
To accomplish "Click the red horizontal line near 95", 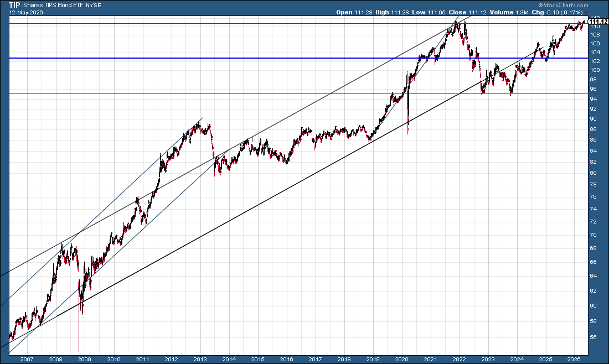I will [x=298, y=93].
